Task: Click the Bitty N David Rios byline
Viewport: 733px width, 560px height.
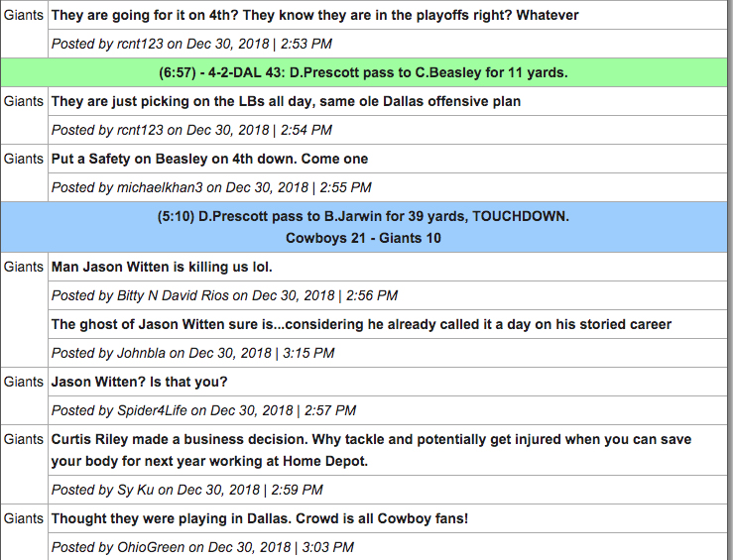Action: pyautogui.click(x=224, y=295)
